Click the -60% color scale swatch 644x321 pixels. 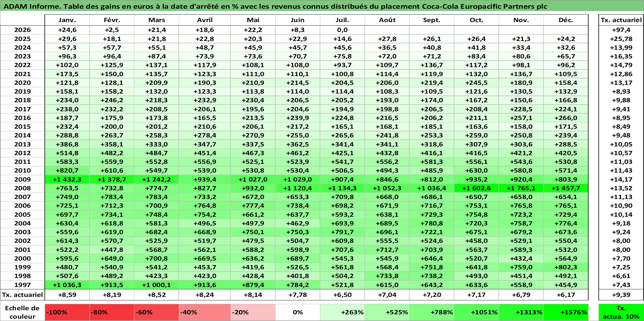point(157,312)
